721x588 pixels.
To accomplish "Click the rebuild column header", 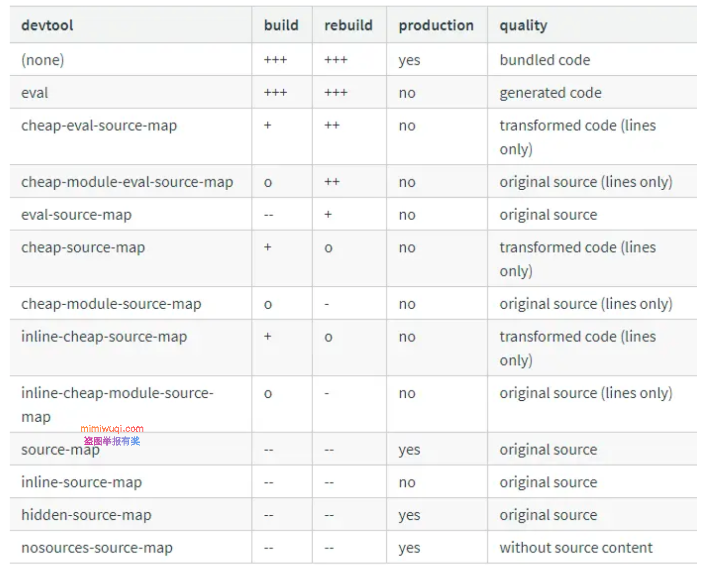I will (348, 25).
